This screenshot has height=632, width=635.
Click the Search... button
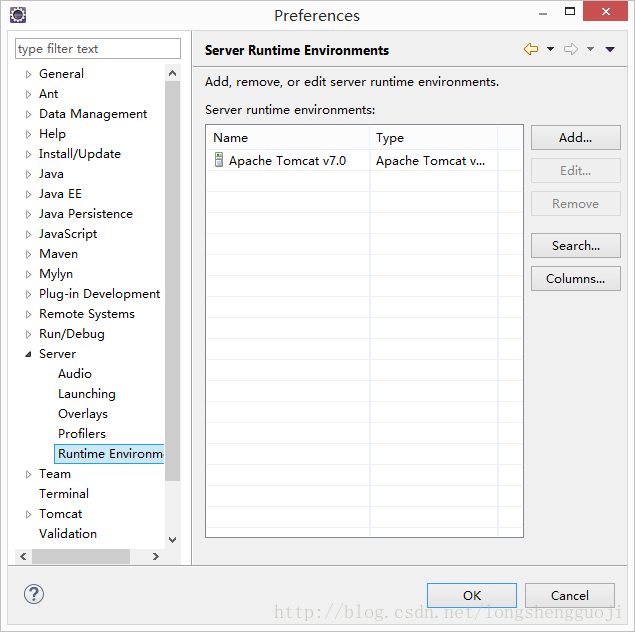point(575,245)
